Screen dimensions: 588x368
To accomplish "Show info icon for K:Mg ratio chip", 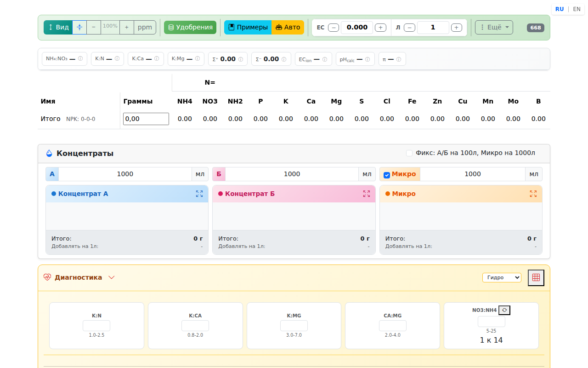I will 198,59.
